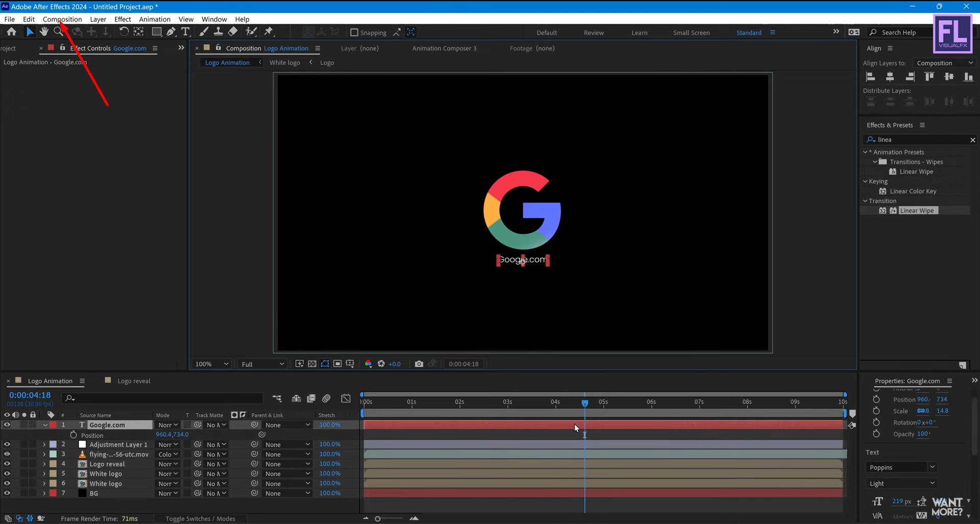980x524 pixels.
Task: Open the Composition menu
Action: [x=62, y=19]
